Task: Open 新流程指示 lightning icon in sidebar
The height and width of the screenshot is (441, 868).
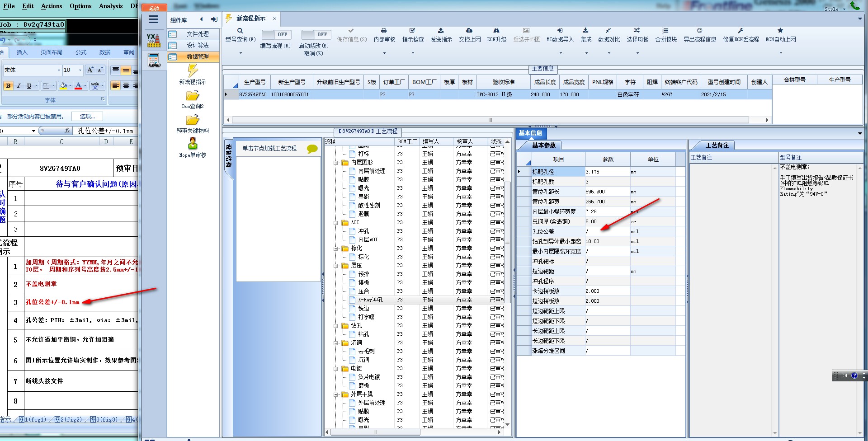Action: coord(193,70)
